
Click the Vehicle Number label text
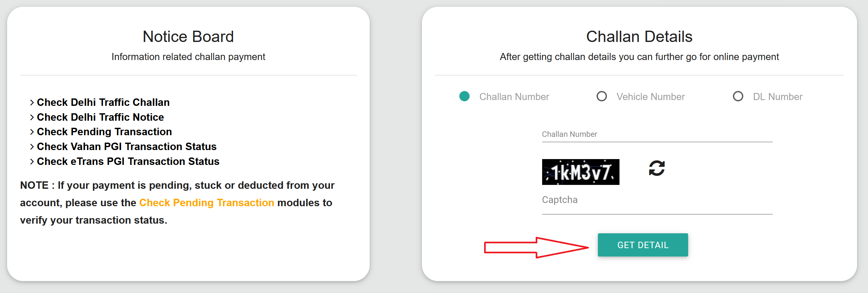click(x=650, y=97)
